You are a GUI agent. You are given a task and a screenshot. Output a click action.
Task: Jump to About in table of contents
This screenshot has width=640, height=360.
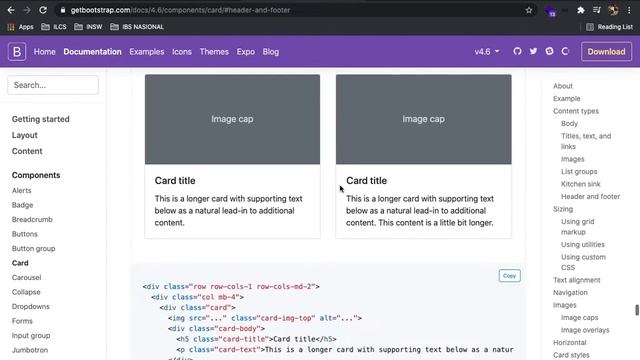(x=563, y=86)
